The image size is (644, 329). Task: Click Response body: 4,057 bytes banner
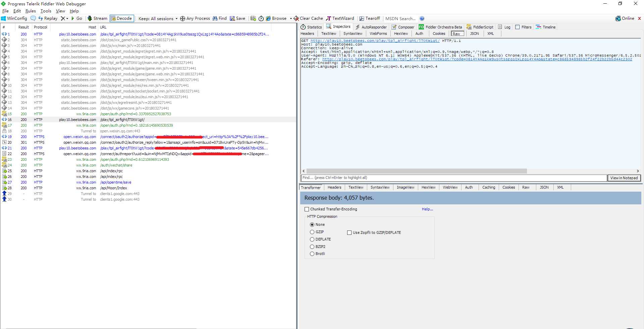coord(471,198)
